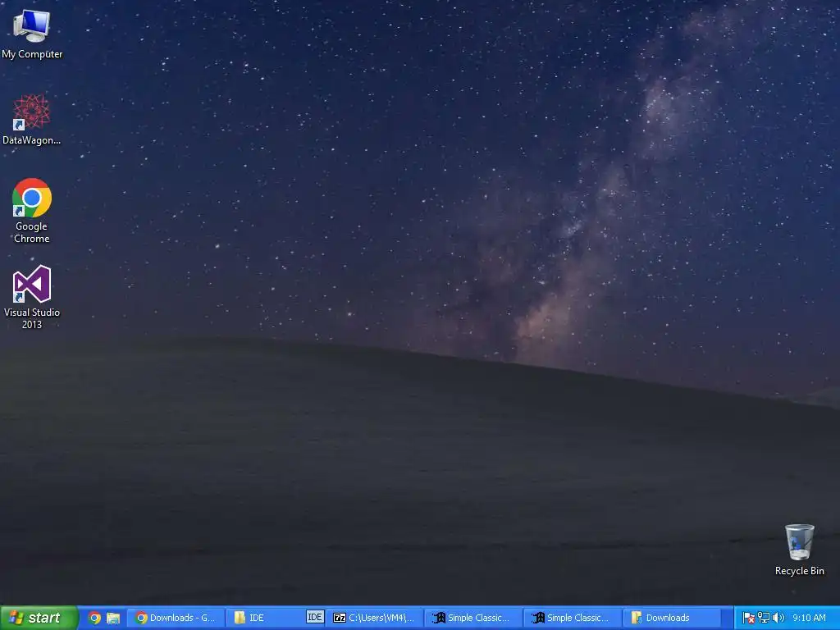Click the 9:10 AM system clock
This screenshot has width=840, height=630.
pyautogui.click(x=809, y=618)
